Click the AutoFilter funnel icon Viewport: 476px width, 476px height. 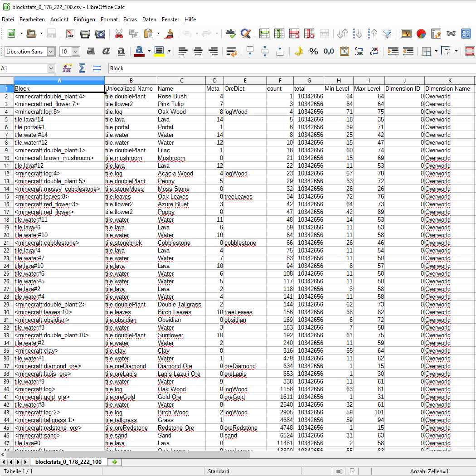(387, 34)
